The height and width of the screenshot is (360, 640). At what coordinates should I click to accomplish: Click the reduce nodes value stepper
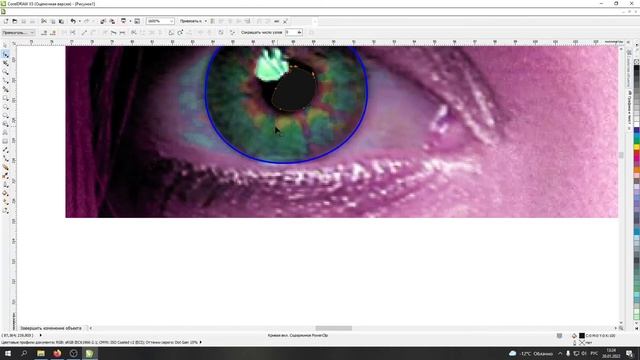299,32
